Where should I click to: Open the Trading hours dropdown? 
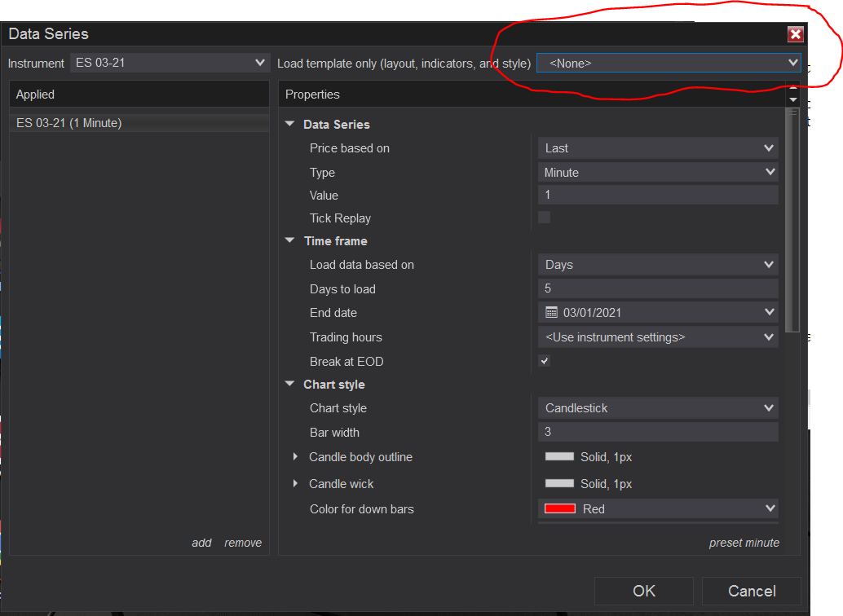point(658,337)
